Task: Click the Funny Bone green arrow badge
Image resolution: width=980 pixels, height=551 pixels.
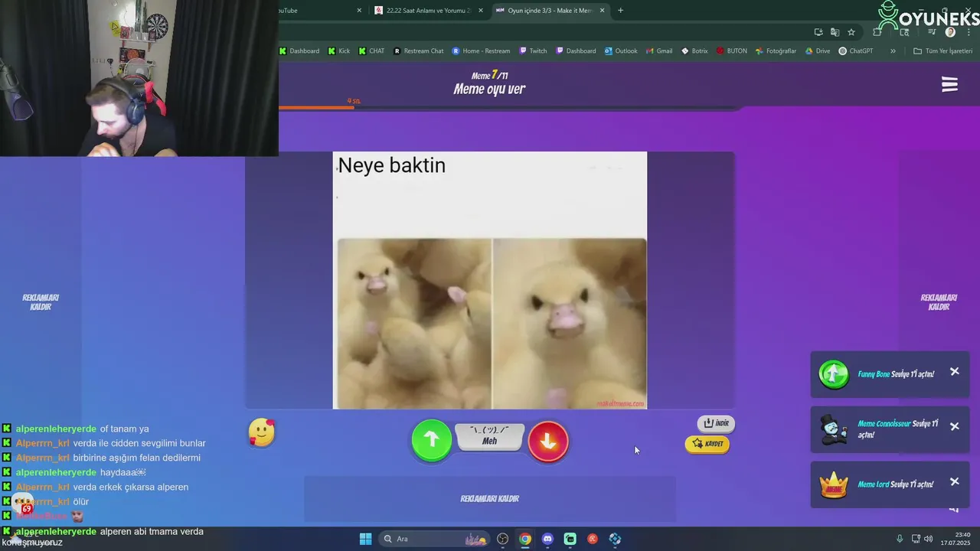Action: pyautogui.click(x=834, y=374)
